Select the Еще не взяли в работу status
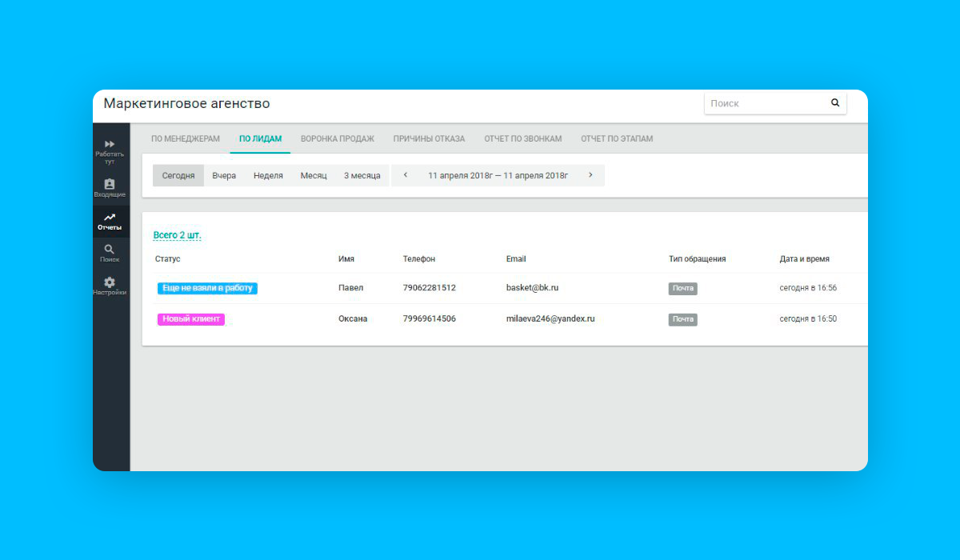This screenshot has height=560, width=960. [206, 288]
